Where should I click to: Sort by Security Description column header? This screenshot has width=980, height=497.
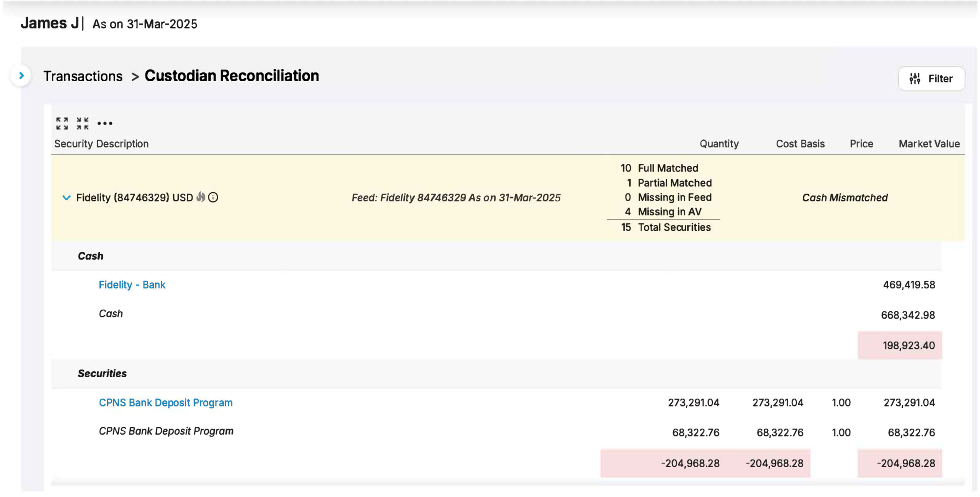pyautogui.click(x=101, y=144)
